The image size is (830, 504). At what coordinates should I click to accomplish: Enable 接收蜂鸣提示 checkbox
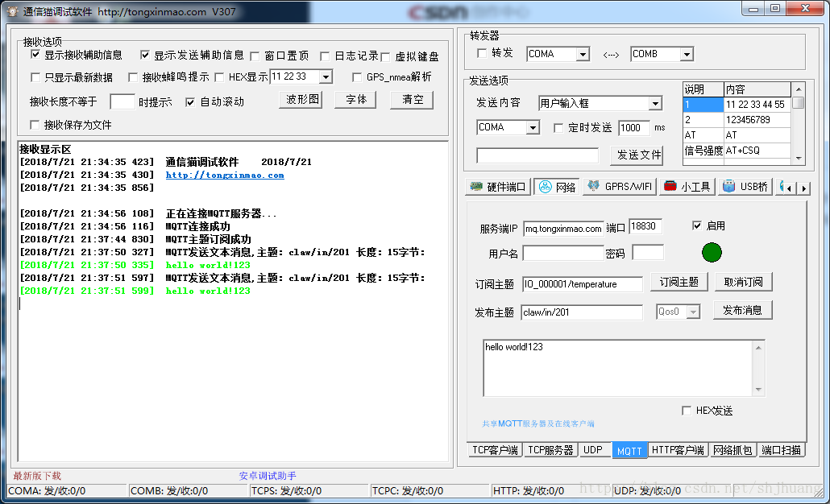[133, 77]
